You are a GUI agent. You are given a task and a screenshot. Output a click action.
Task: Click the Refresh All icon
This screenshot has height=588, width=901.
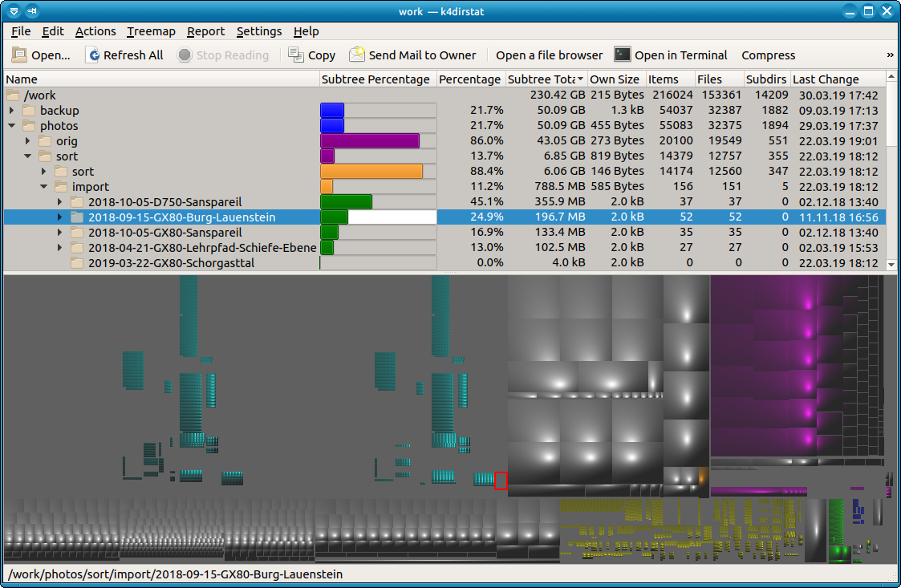tap(94, 55)
